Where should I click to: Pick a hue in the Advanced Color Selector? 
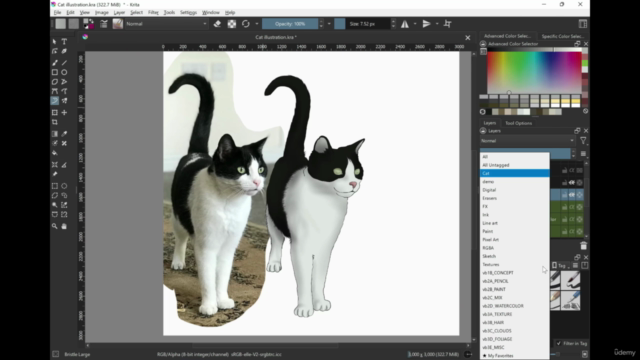tap(534, 73)
